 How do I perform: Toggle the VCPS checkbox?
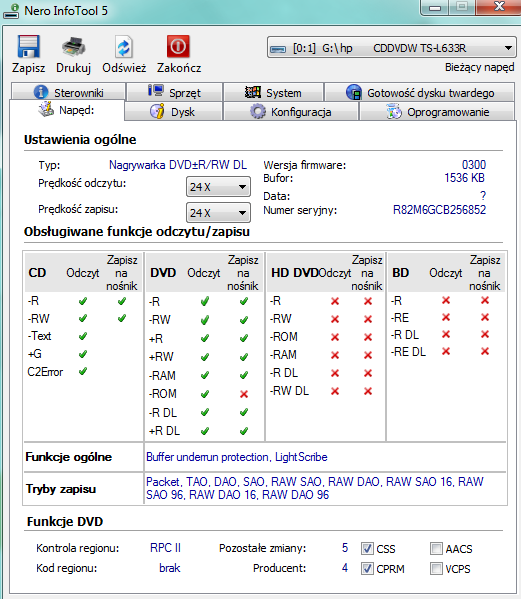click(436, 568)
